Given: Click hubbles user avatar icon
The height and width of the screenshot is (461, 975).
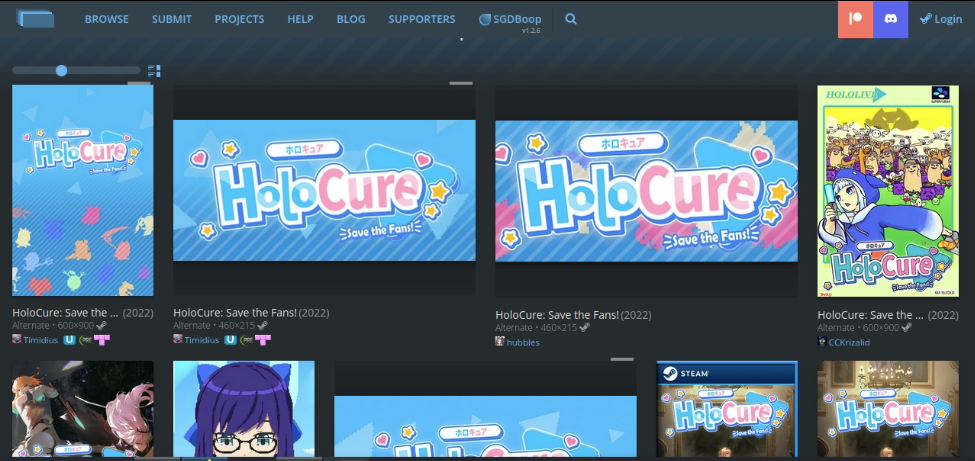Looking at the screenshot, I should pyautogui.click(x=500, y=342).
